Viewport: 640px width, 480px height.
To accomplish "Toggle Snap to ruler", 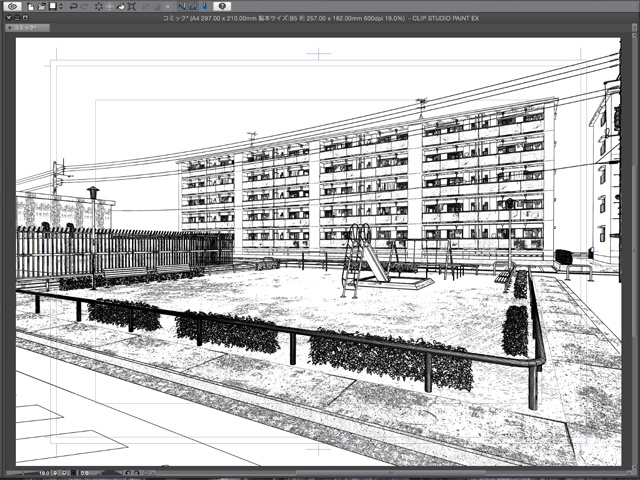I will click(x=182, y=7).
